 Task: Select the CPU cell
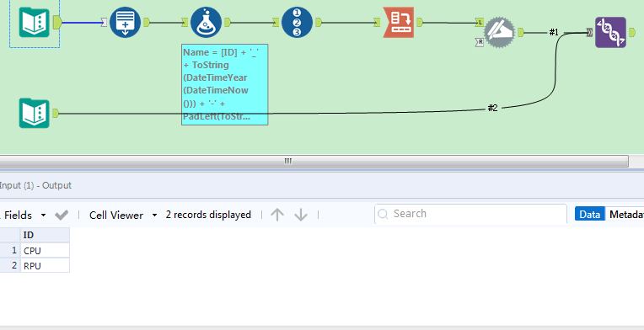(x=45, y=251)
